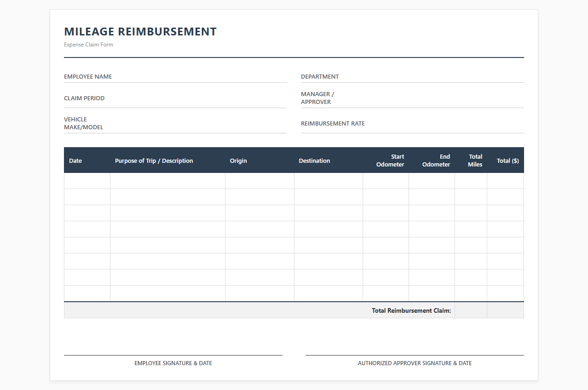Select the Total Miles column header

point(471,161)
